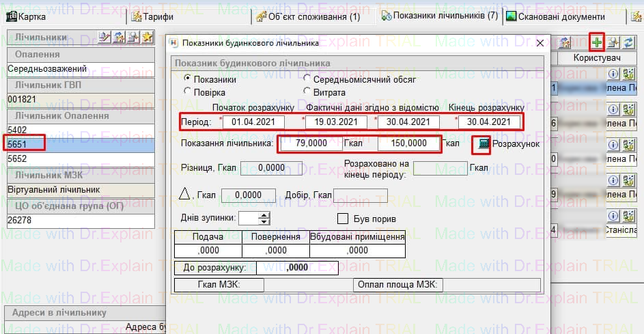Screen dimensions: 644x334
Task: Click the Розрахунок calculator icon
Action: 484,144
